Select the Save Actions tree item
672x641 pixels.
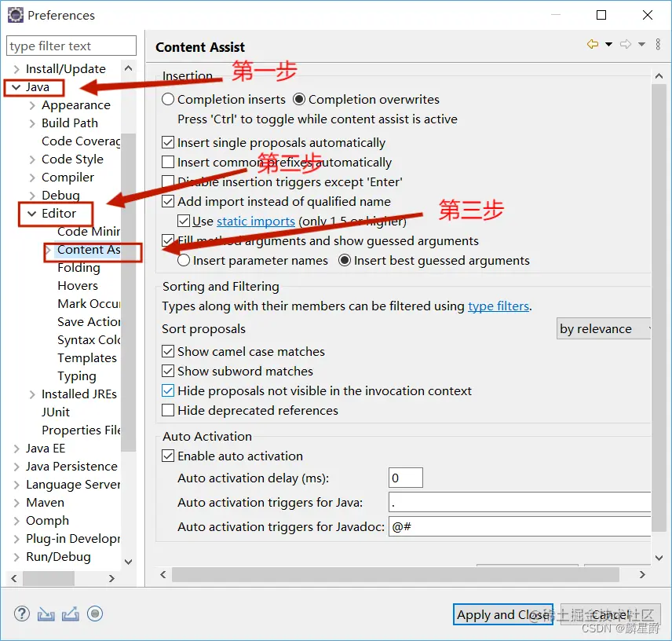89,321
